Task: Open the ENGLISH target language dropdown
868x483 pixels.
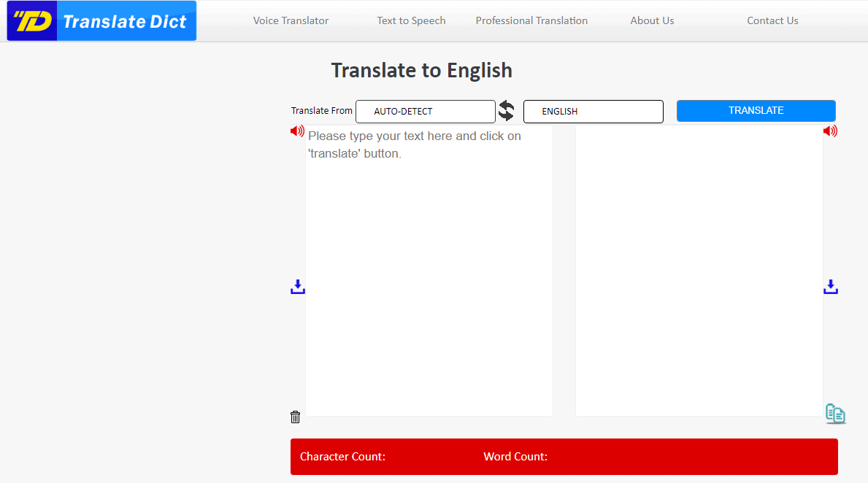Action: (593, 112)
